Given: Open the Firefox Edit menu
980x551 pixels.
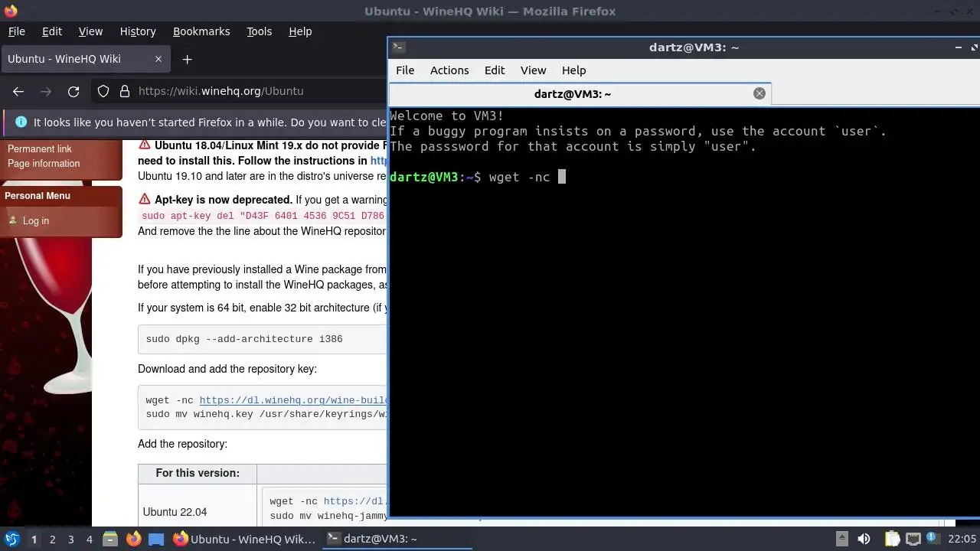Looking at the screenshot, I should [x=52, y=31].
